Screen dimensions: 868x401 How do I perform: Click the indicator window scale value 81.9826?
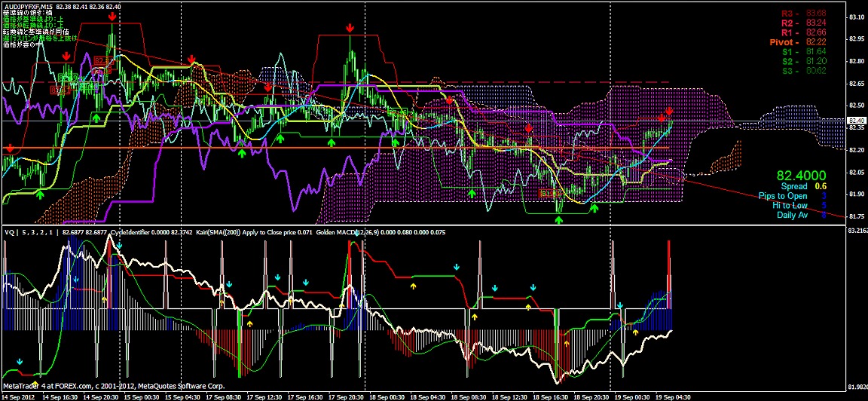pyautogui.click(x=857, y=387)
